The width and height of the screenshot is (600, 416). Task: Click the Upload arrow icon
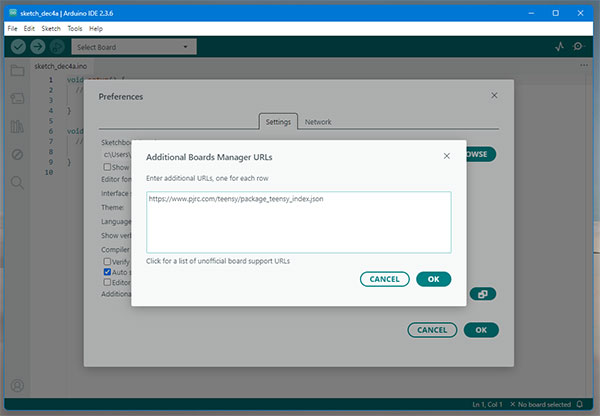37,47
